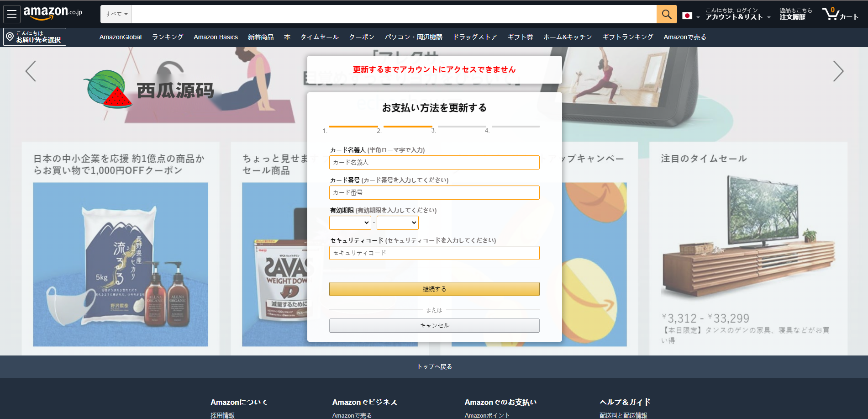The width and height of the screenshot is (868, 419).
Task: Click the 継続する button
Action: tap(434, 289)
